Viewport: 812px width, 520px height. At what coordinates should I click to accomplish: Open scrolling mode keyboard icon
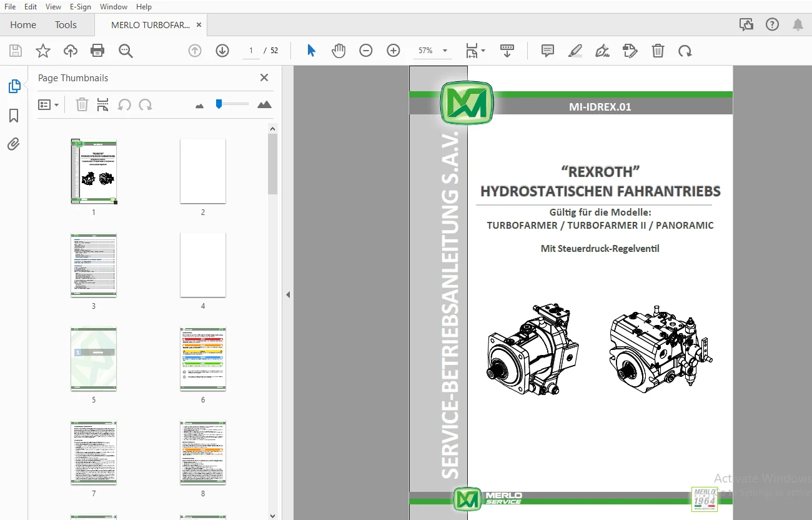point(507,51)
